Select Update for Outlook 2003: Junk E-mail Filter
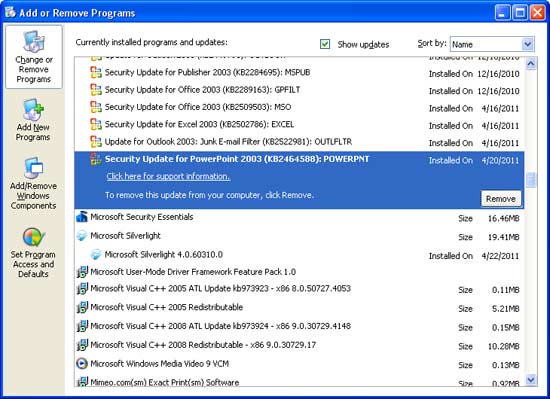Image resolution: width=550 pixels, height=399 pixels. tap(228, 142)
